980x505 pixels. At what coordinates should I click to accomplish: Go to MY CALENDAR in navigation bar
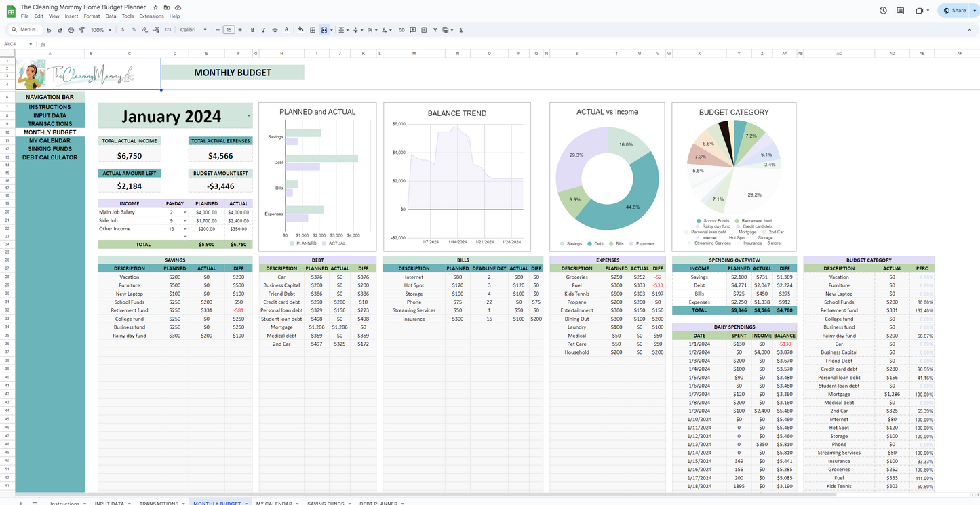click(50, 141)
